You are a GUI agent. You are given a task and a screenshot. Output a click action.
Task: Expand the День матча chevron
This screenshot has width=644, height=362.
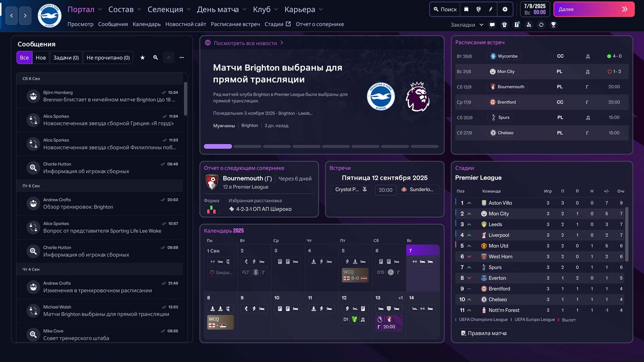point(245,9)
